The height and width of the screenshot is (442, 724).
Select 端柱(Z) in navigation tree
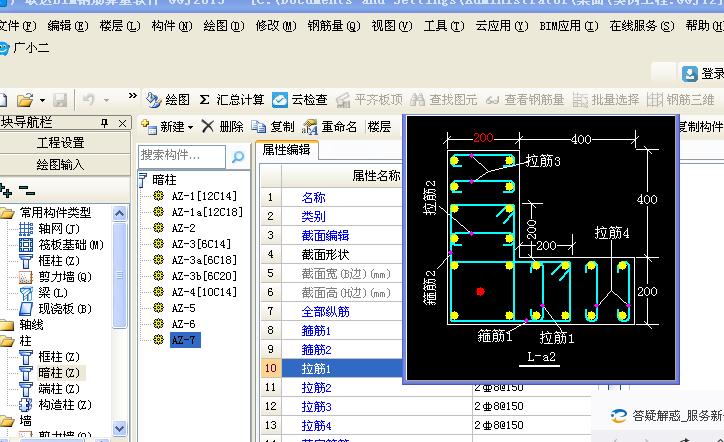coord(59,389)
